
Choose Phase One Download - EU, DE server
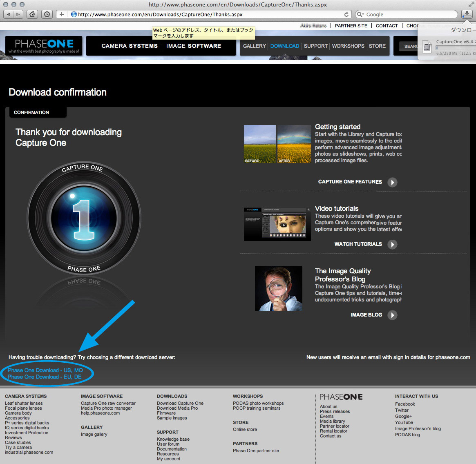[x=45, y=377]
